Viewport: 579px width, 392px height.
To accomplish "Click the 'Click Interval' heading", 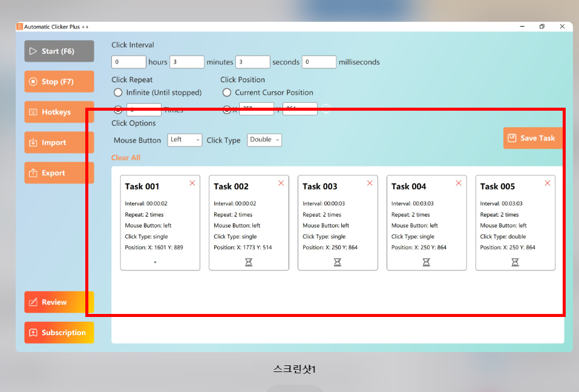I will click(132, 45).
